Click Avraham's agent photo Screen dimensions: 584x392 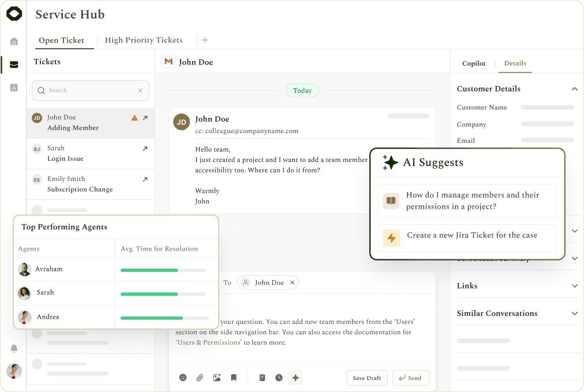24,269
